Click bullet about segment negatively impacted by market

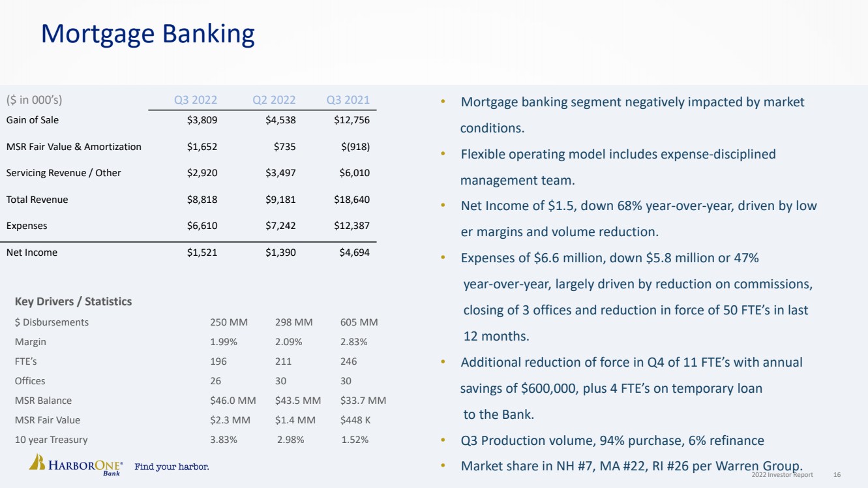[x=633, y=115]
